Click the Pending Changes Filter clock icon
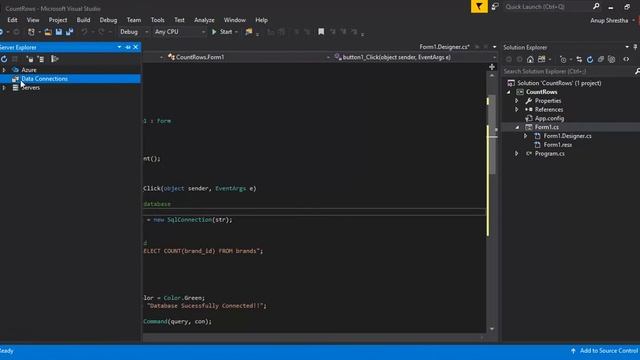640x360 pixels. [x=563, y=60]
